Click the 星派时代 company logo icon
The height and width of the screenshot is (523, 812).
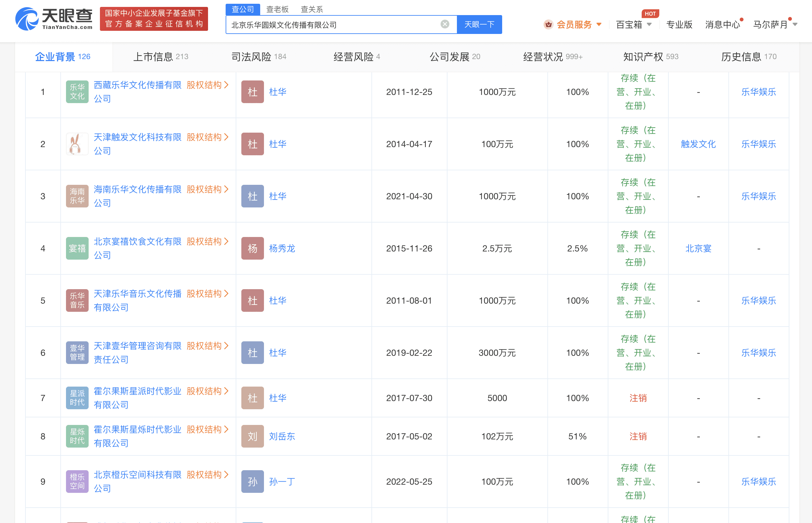(x=77, y=398)
